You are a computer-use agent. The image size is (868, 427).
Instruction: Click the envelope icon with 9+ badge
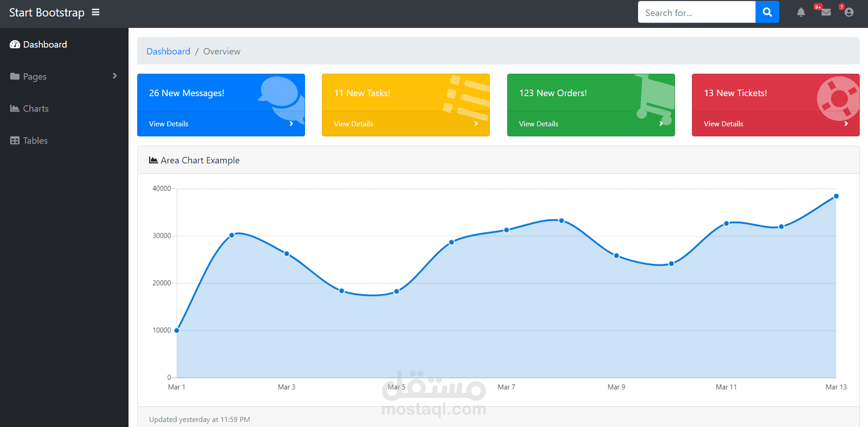[x=826, y=13]
